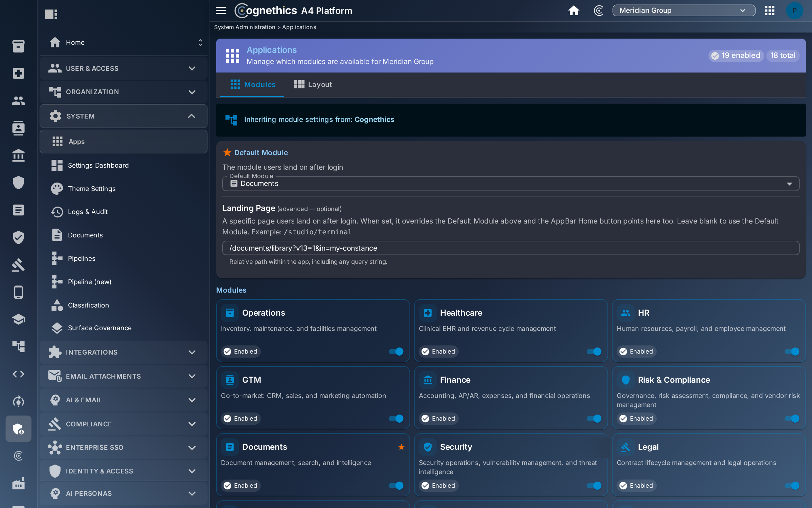
Task: Disable the Finance module toggle
Action: 594,419
